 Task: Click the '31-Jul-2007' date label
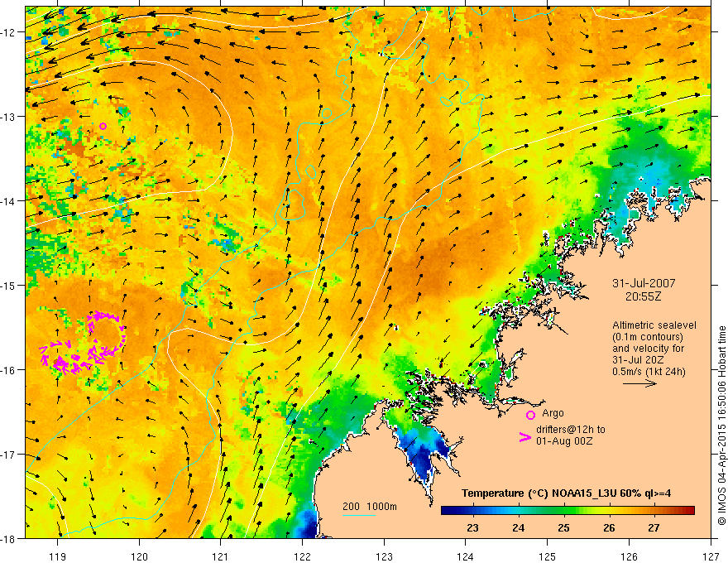(x=644, y=283)
